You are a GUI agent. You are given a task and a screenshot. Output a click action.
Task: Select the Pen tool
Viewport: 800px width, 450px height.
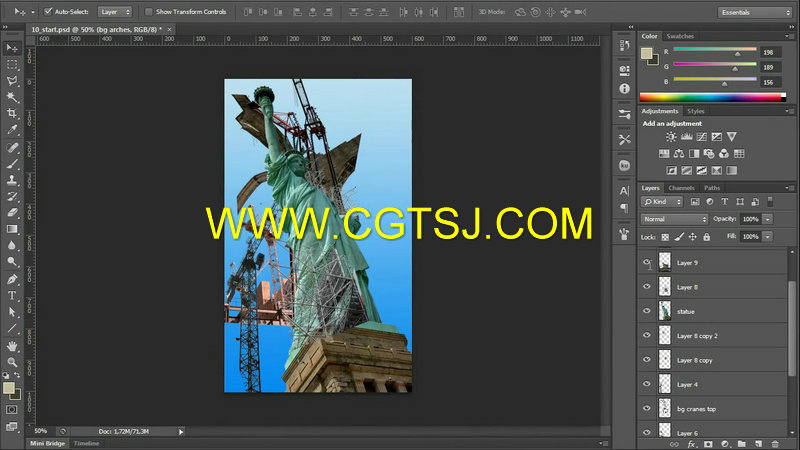(x=12, y=279)
